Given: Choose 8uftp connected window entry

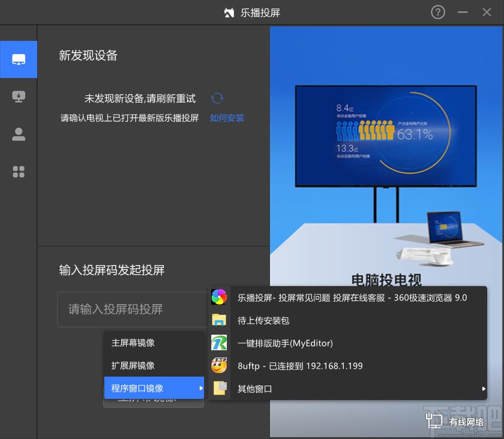Looking at the screenshot, I should [348, 366].
